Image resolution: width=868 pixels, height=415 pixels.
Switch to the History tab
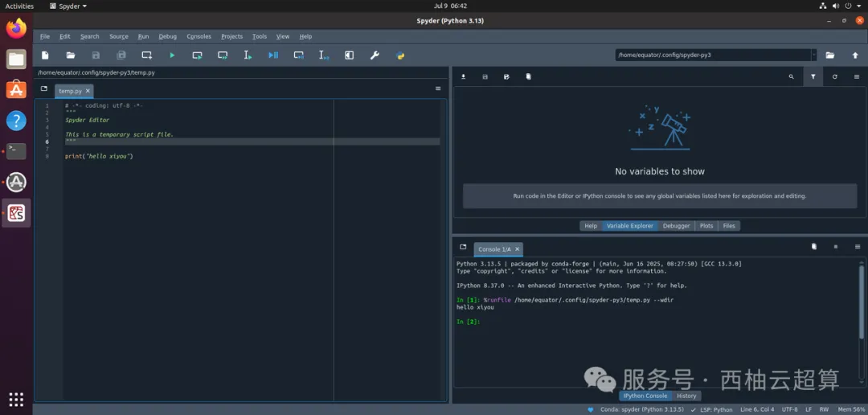pyautogui.click(x=686, y=396)
